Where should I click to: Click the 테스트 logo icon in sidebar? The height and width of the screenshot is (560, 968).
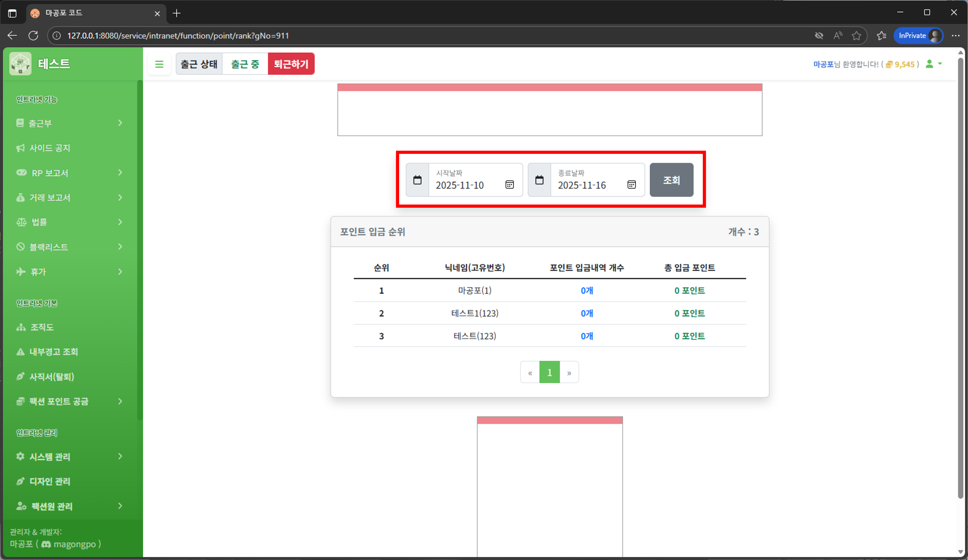click(x=20, y=64)
